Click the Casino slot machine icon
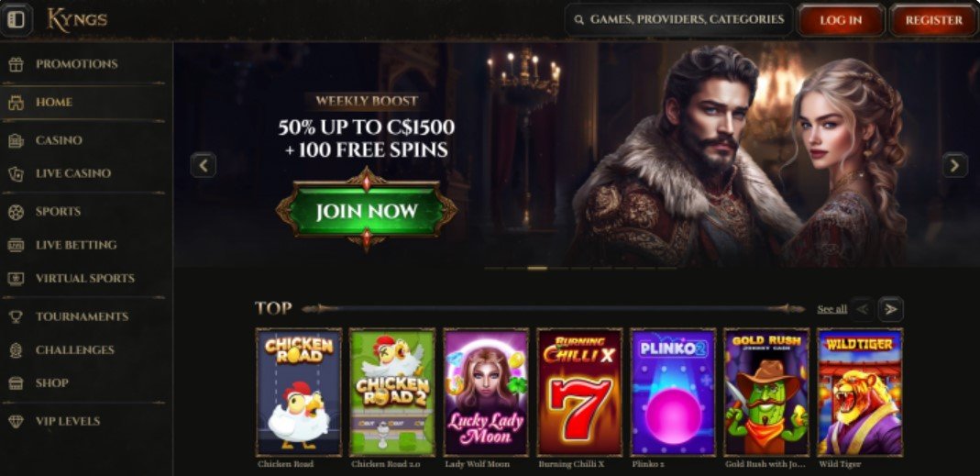 (16, 140)
